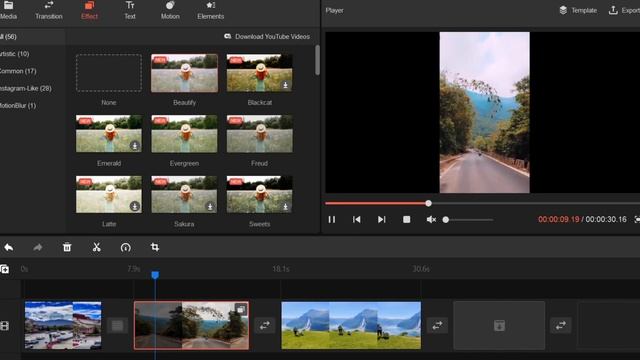Click the fullscreen preview icon
The height and width of the screenshot is (360, 640).
(637, 220)
